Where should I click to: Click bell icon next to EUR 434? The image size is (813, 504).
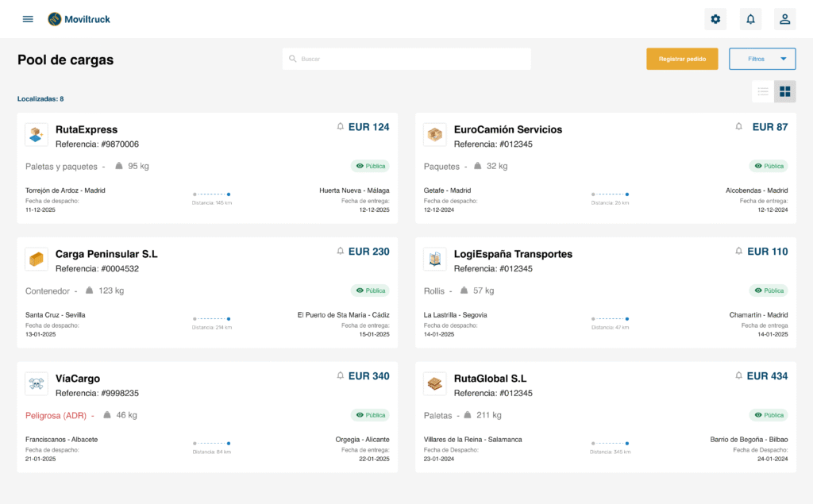pos(739,376)
